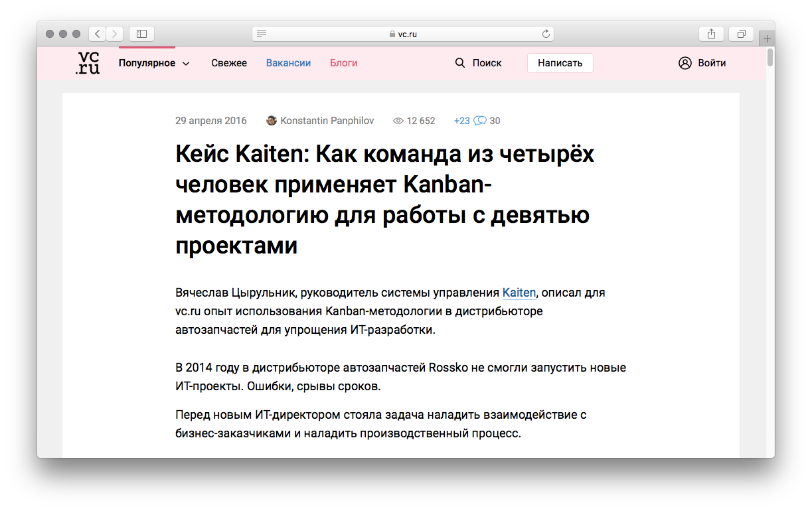Show the Safari sidebar

(141, 34)
